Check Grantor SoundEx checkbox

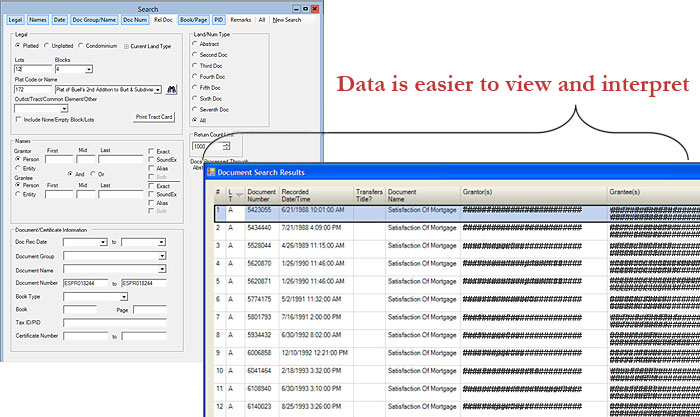pos(151,159)
